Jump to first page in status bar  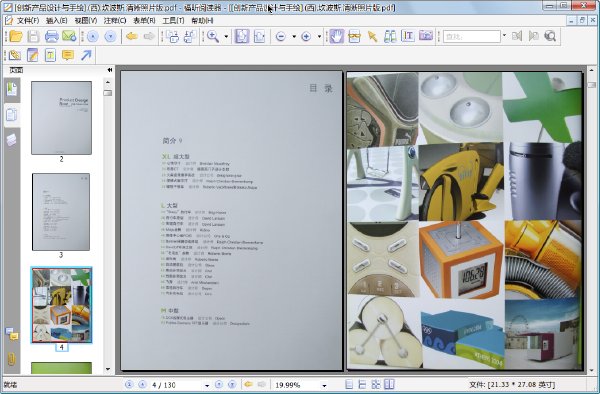(x=129, y=384)
